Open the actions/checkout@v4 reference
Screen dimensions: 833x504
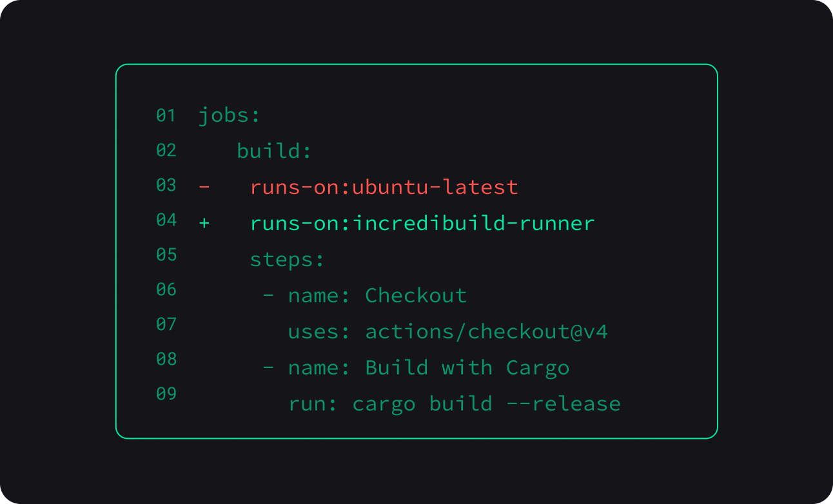[486, 332]
